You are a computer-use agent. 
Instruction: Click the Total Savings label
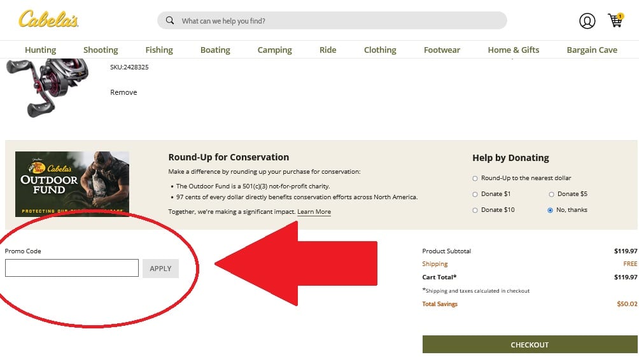pos(440,304)
